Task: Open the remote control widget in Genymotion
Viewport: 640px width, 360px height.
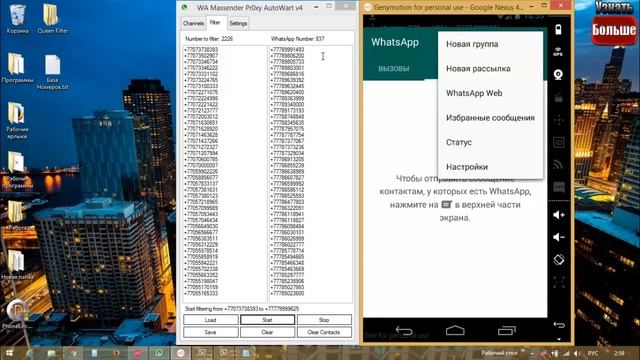Action: pos(558,120)
